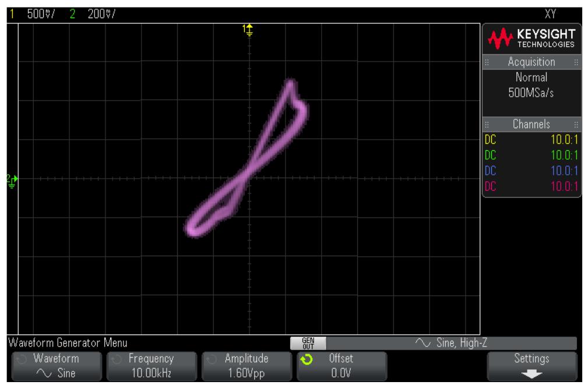This screenshot has height=385, width=588.
Task: Open the Channels panel header
Action: [x=531, y=124]
